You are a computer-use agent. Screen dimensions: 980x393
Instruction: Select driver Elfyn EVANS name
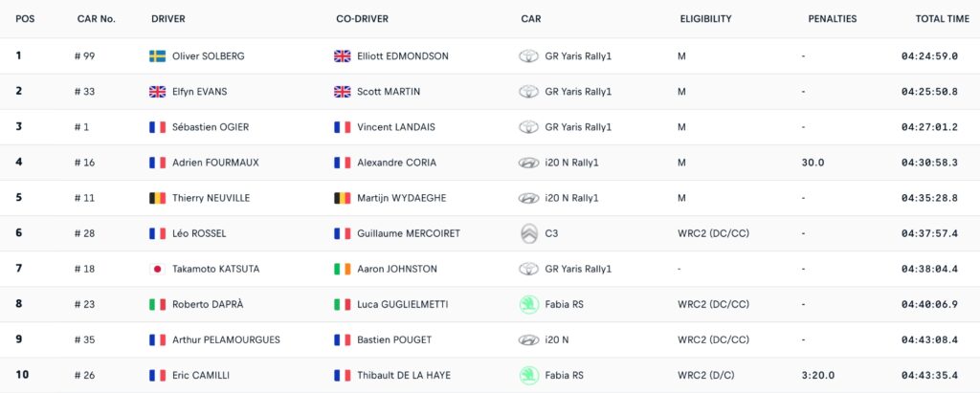point(199,92)
